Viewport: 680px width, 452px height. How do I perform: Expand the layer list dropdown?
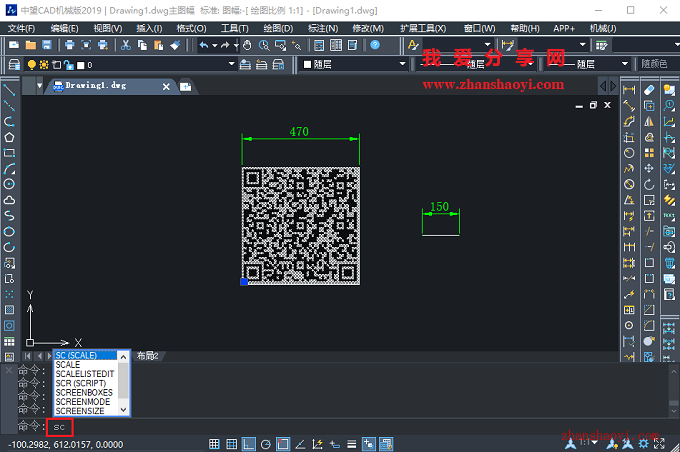[232, 64]
